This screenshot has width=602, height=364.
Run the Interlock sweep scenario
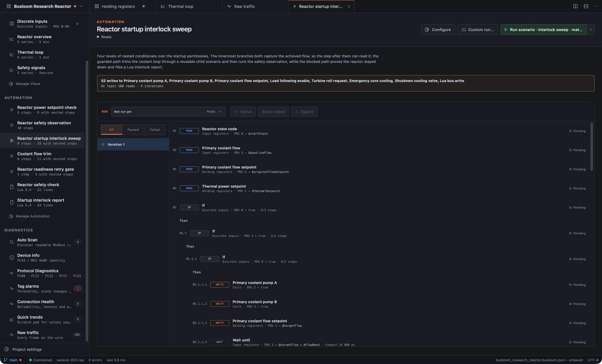point(544,30)
